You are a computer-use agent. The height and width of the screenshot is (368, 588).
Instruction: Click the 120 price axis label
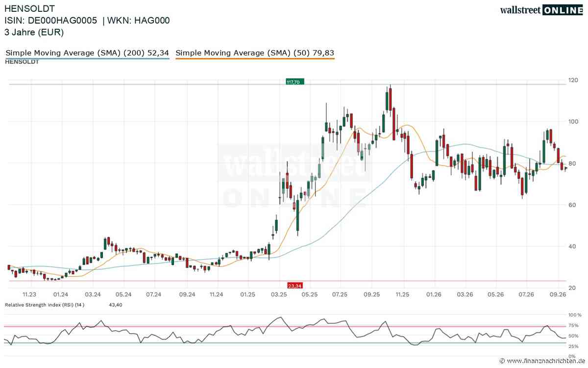(x=573, y=79)
